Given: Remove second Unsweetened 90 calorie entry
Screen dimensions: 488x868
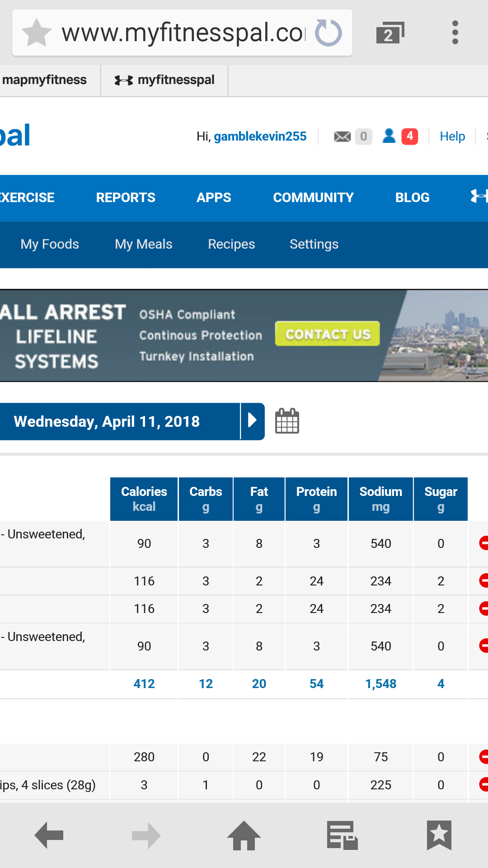Looking at the screenshot, I should (483, 646).
